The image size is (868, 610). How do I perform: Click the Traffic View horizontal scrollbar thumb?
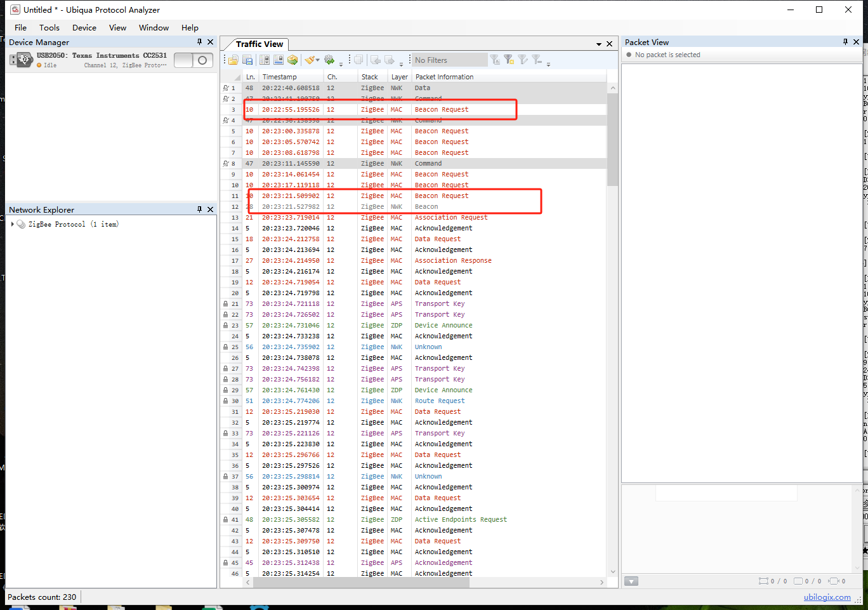(x=360, y=582)
